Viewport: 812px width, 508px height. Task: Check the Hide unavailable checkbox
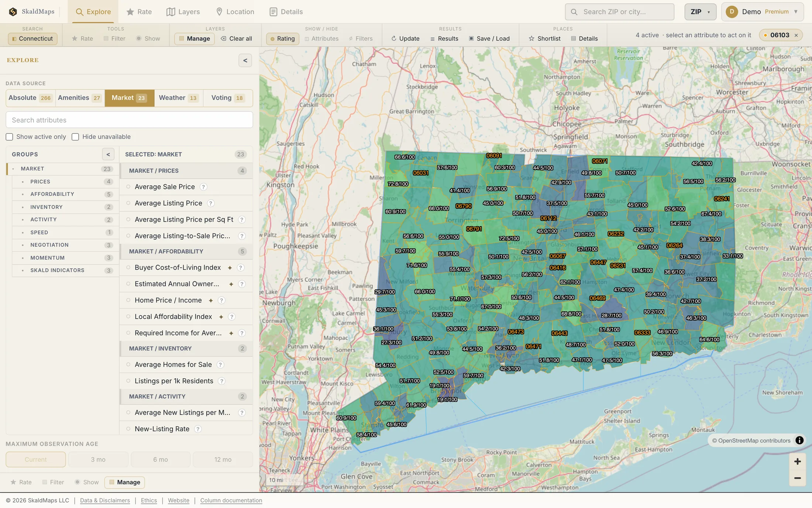coord(75,137)
